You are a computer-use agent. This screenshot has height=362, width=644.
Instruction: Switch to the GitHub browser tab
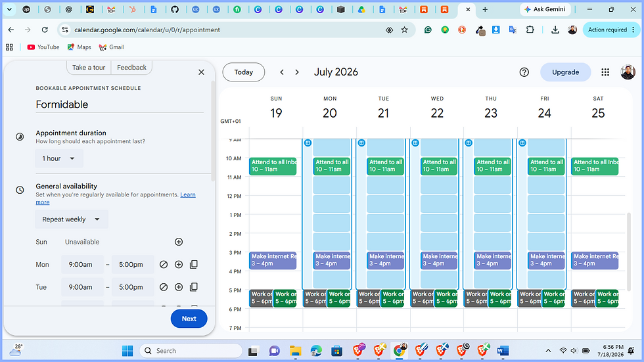[x=175, y=9]
